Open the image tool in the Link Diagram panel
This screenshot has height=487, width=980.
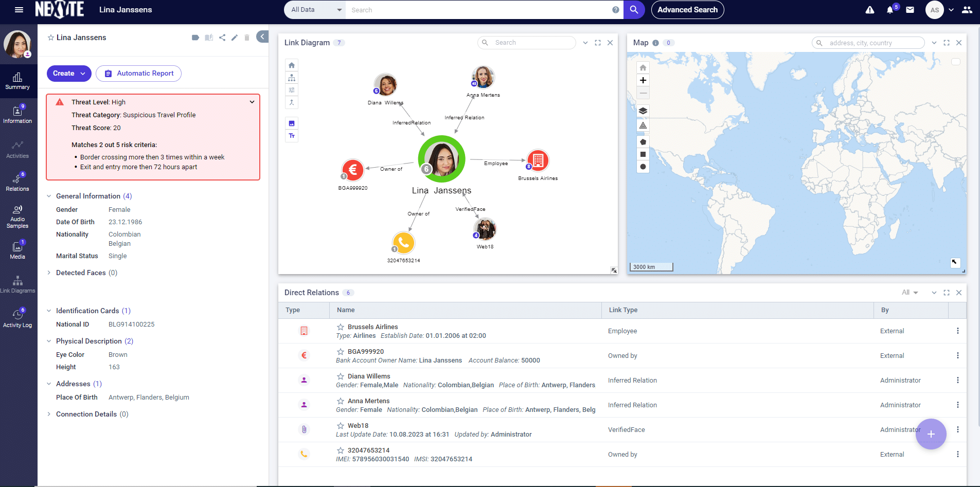point(292,123)
